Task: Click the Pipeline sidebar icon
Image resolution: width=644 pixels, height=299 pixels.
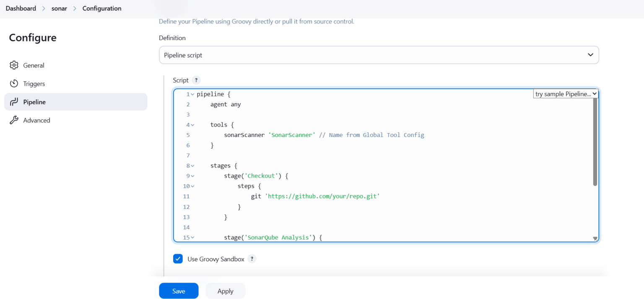Action: 14,102
